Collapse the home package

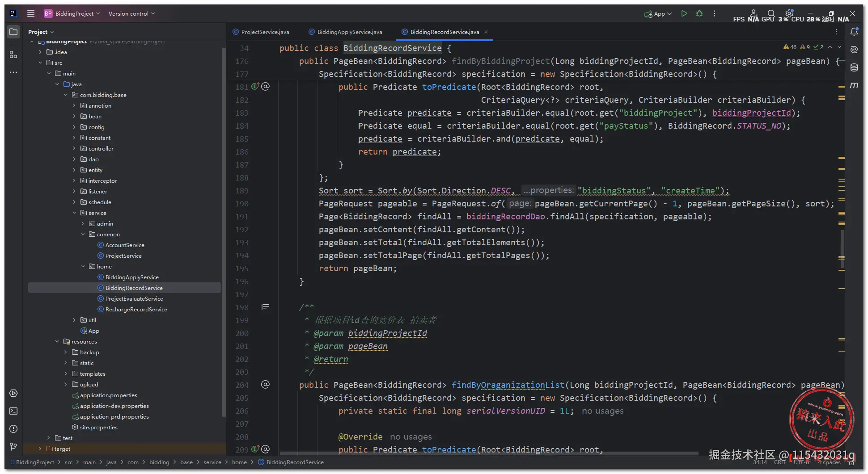point(83,266)
